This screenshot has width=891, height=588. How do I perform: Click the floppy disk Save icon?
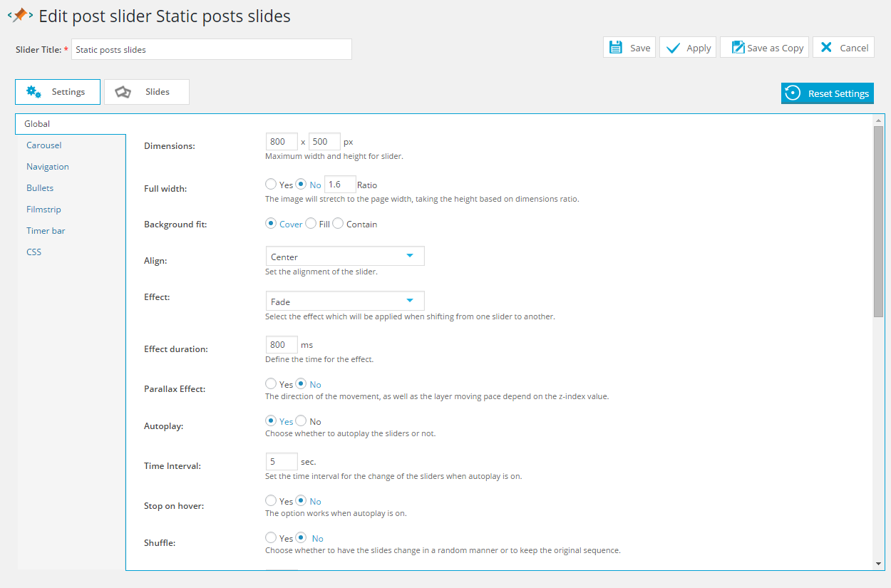(x=616, y=48)
